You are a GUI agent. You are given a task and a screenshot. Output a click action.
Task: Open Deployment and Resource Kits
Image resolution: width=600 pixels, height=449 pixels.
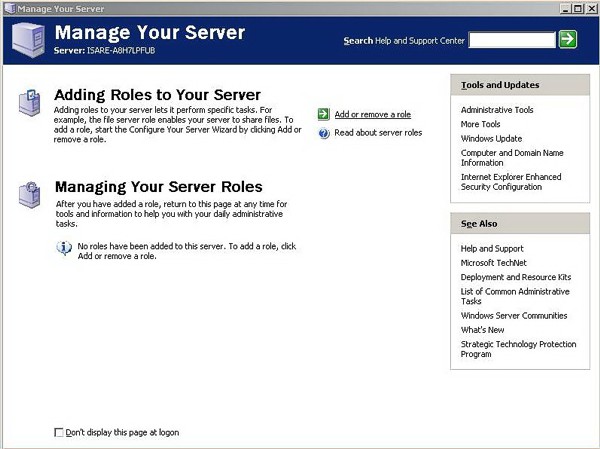tap(516, 277)
